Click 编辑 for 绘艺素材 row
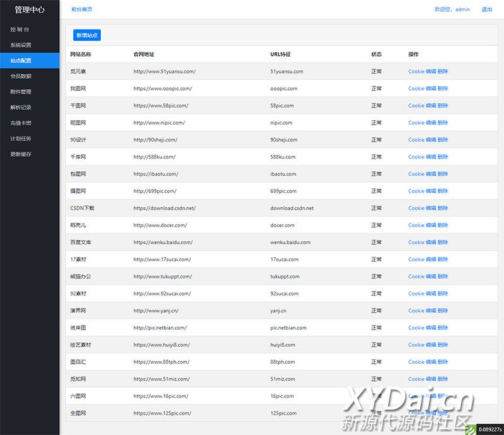 click(x=431, y=345)
